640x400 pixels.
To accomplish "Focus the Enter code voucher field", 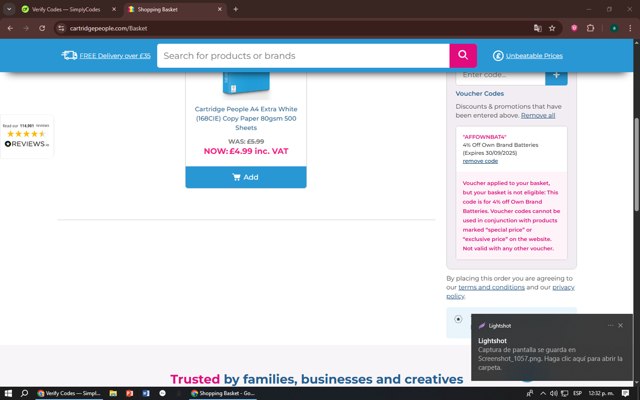I will [x=500, y=76].
